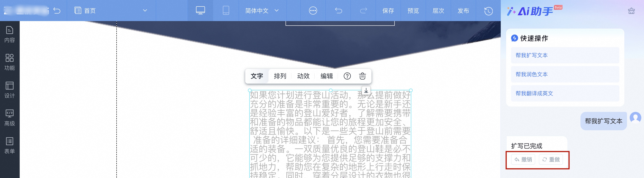Viewport: 644px width, 178px height.
Task: Click the clear icon in the AI panel header
Action: (x=631, y=11)
